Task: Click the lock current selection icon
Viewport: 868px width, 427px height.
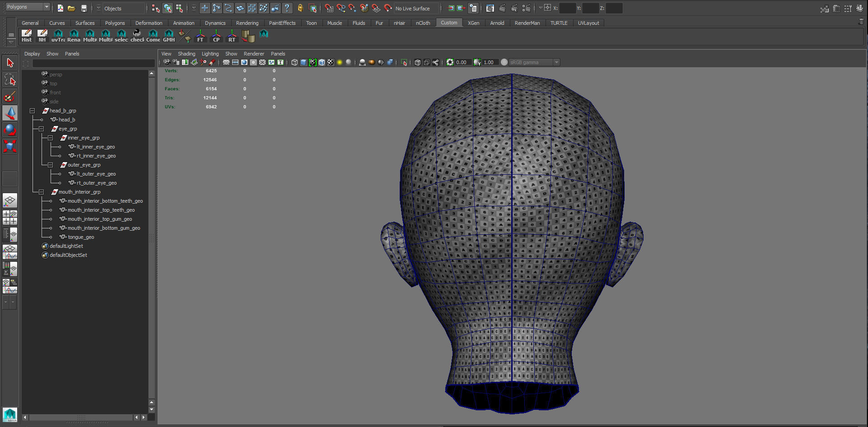Action: pos(300,8)
